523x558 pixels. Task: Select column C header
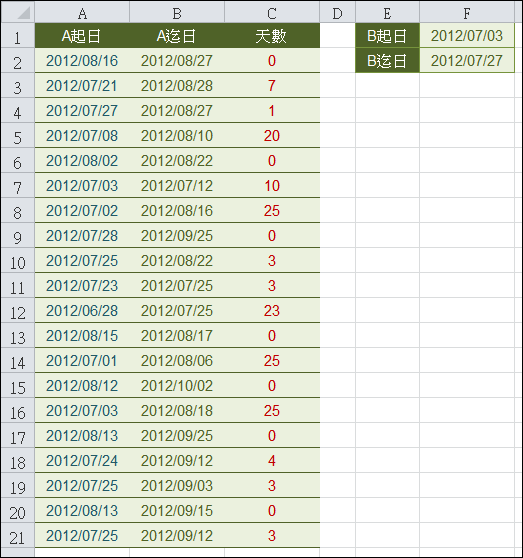tap(272, 12)
